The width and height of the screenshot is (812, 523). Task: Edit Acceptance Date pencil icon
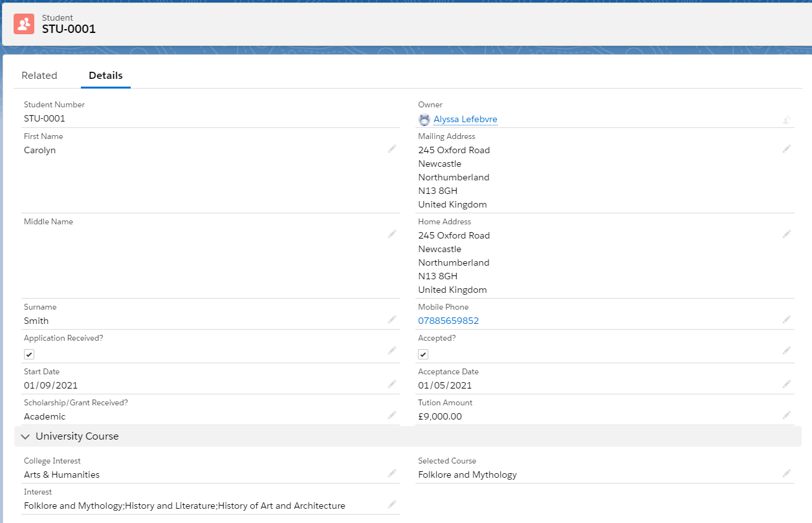pyautogui.click(x=787, y=384)
